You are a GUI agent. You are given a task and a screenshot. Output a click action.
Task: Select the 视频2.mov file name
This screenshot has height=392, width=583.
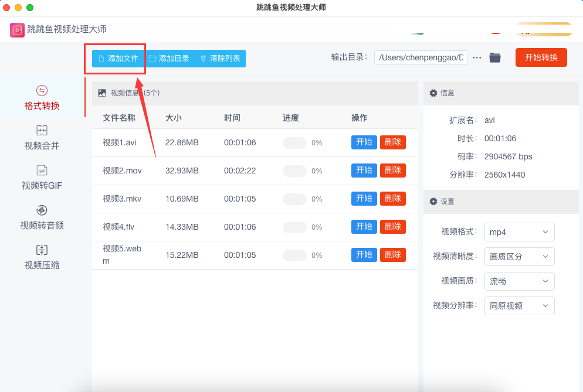[x=122, y=171]
